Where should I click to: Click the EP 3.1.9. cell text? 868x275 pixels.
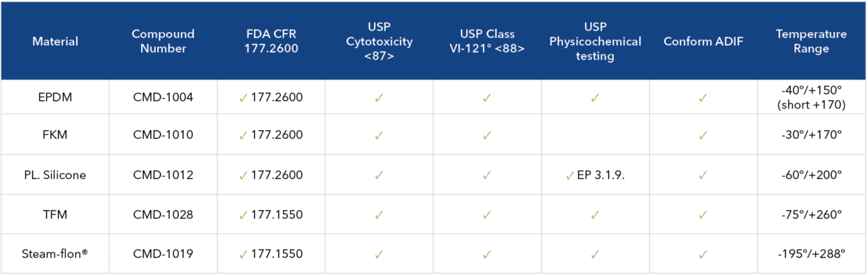tap(601, 175)
